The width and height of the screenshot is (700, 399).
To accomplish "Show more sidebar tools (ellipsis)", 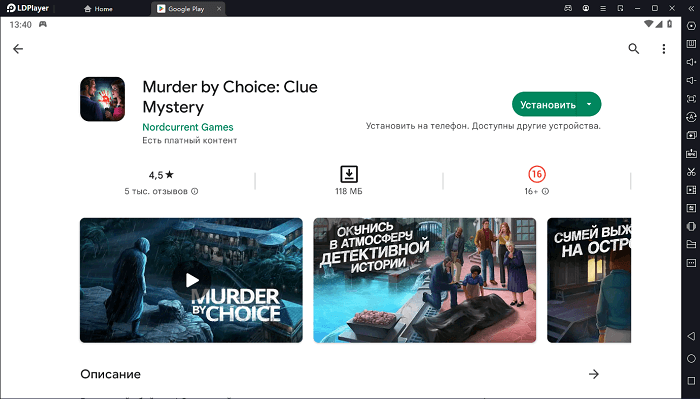I will tap(691, 263).
